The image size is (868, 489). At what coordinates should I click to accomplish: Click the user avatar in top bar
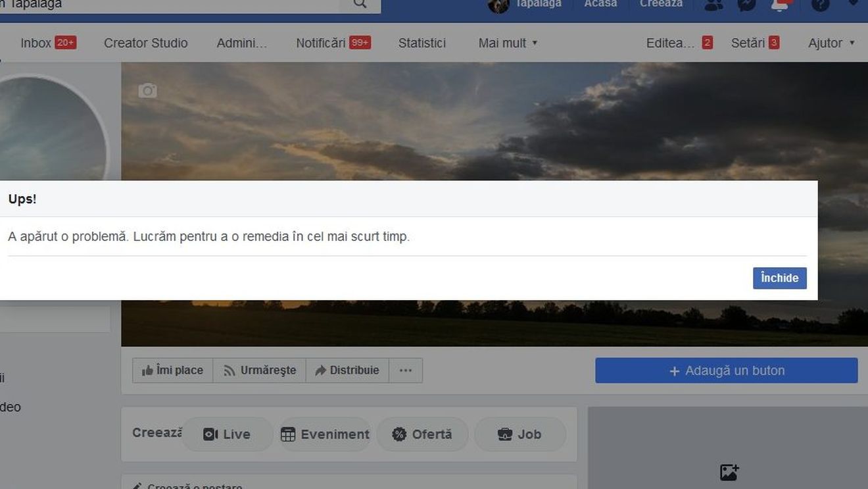[x=498, y=5]
